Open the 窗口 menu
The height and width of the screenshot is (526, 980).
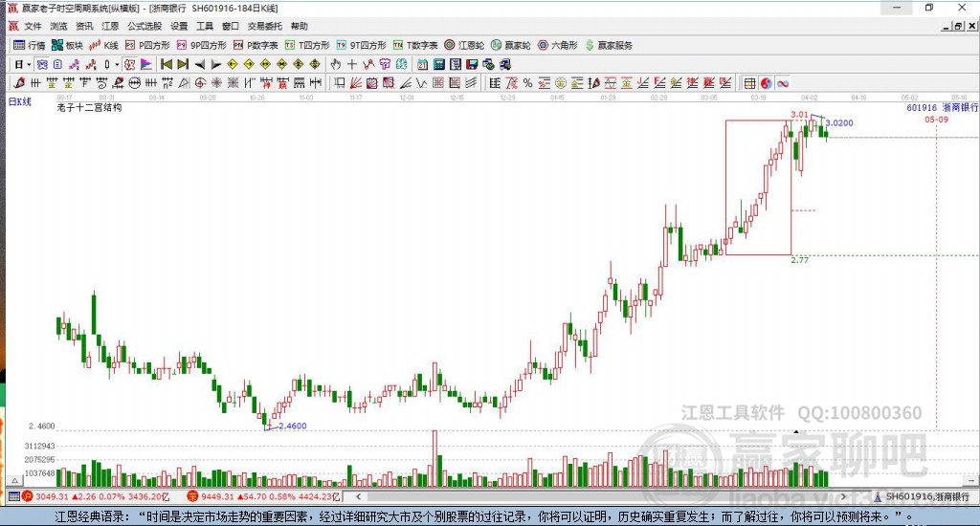[230, 26]
